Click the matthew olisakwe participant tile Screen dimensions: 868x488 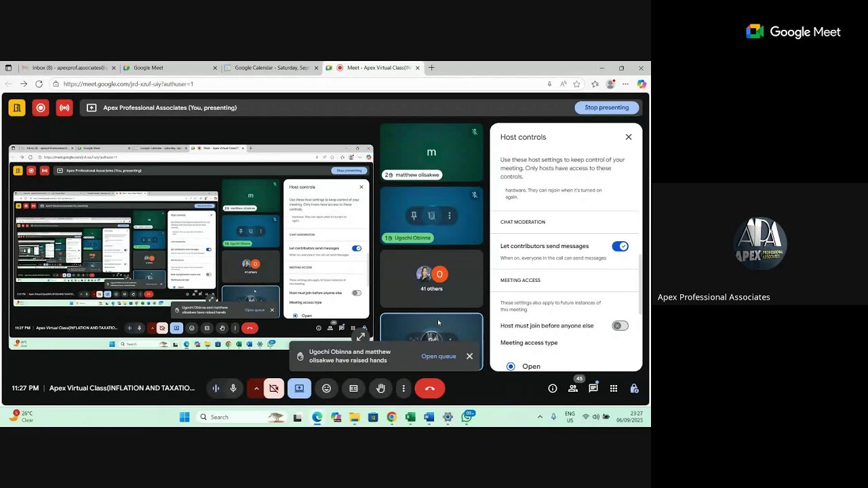[431, 152]
